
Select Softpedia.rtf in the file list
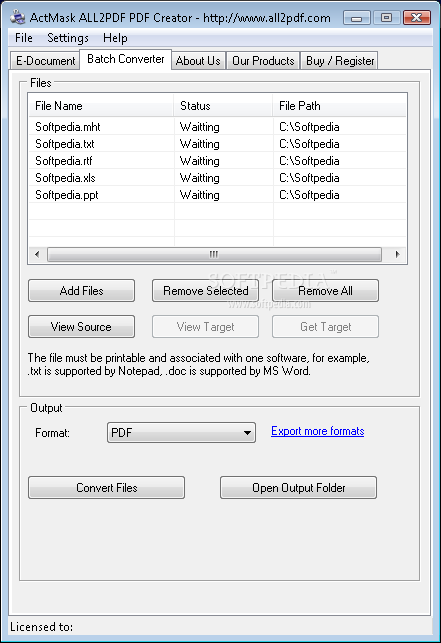click(x=64, y=161)
